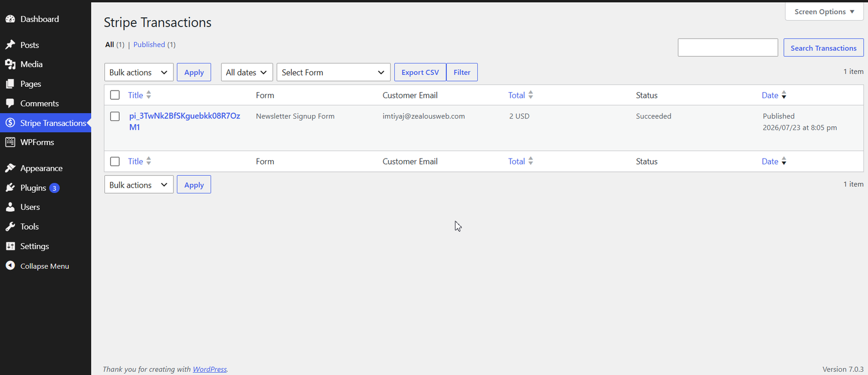The image size is (868, 375).
Task: Open the Tools menu item
Action: tap(30, 226)
